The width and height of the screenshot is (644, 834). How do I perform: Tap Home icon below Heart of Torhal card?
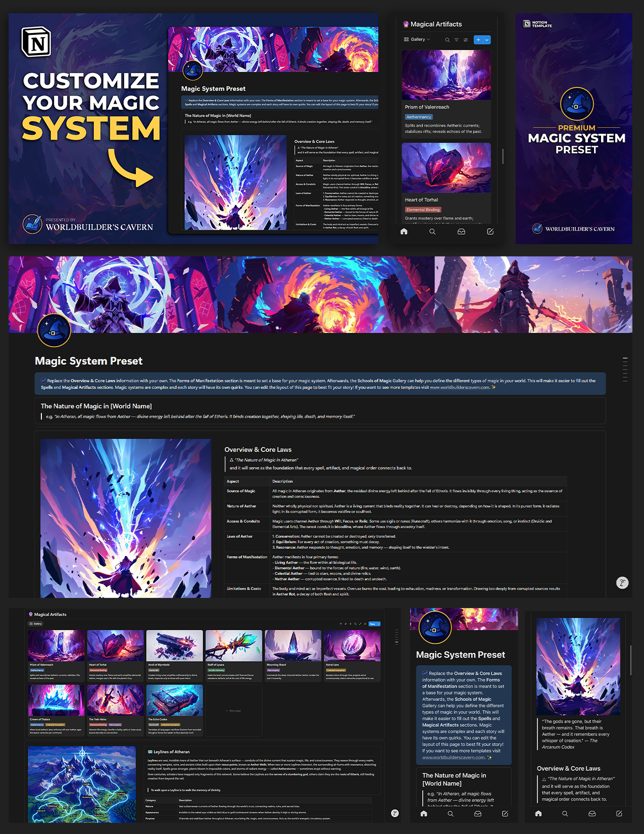point(404,231)
